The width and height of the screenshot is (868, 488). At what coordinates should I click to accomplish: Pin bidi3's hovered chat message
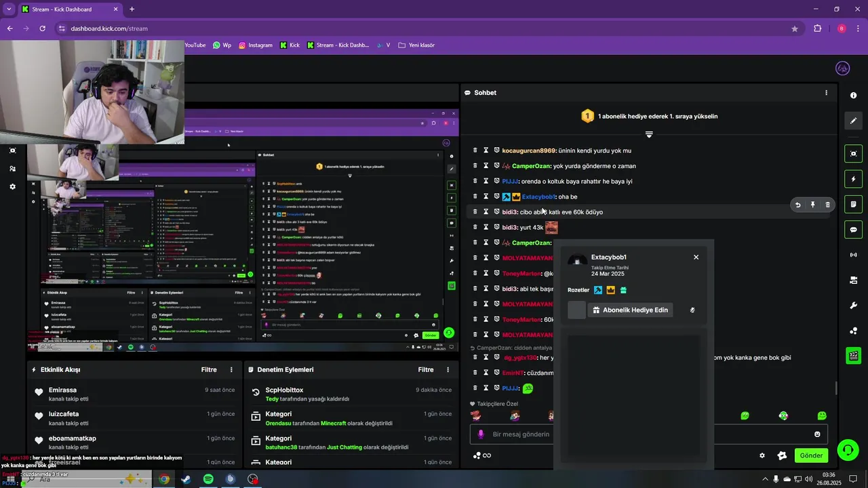pos(812,205)
